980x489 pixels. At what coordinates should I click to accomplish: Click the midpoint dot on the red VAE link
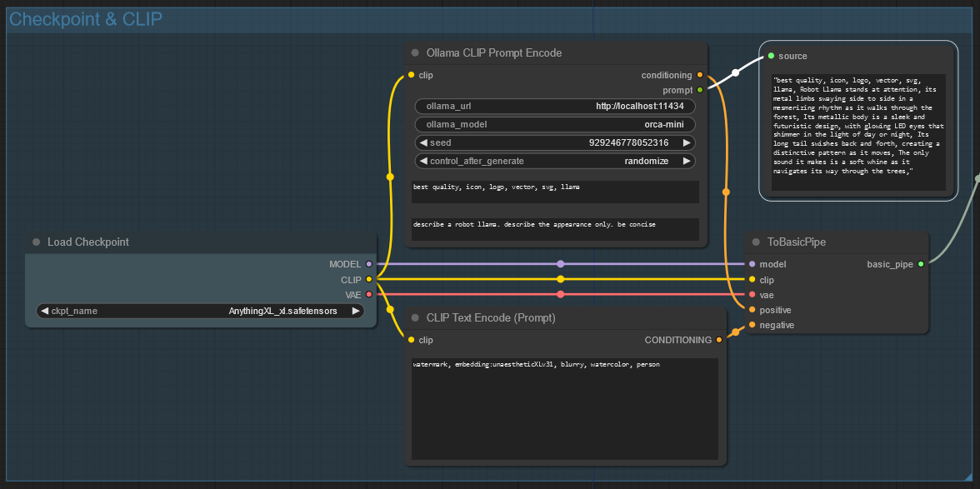(561, 294)
